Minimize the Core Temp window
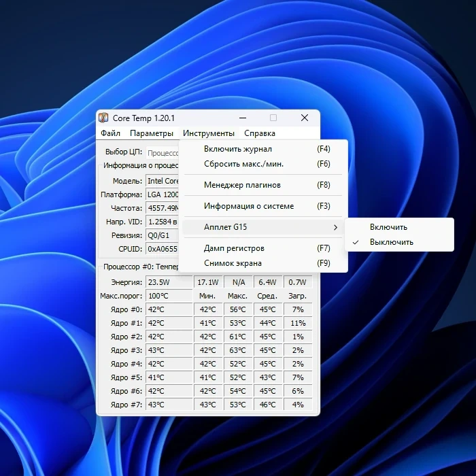Image resolution: width=476 pixels, height=476 pixels. coord(243,118)
